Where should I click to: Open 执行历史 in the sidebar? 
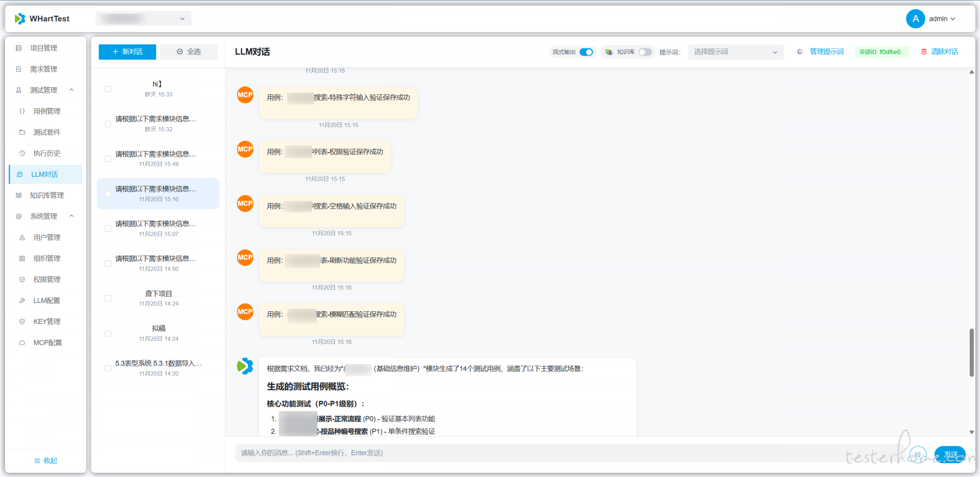(46, 153)
